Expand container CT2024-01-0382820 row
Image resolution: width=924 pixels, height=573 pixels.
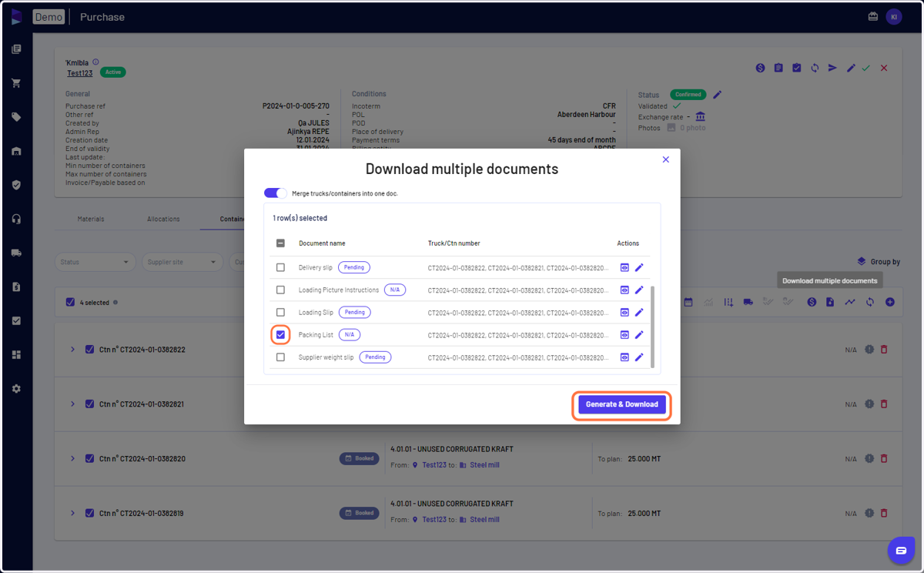coord(73,459)
